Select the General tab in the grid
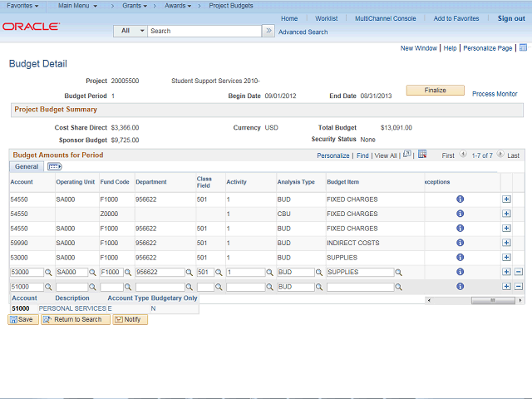Image resolution: width=532 pixels, height=399 pixels. click(27, 167)
